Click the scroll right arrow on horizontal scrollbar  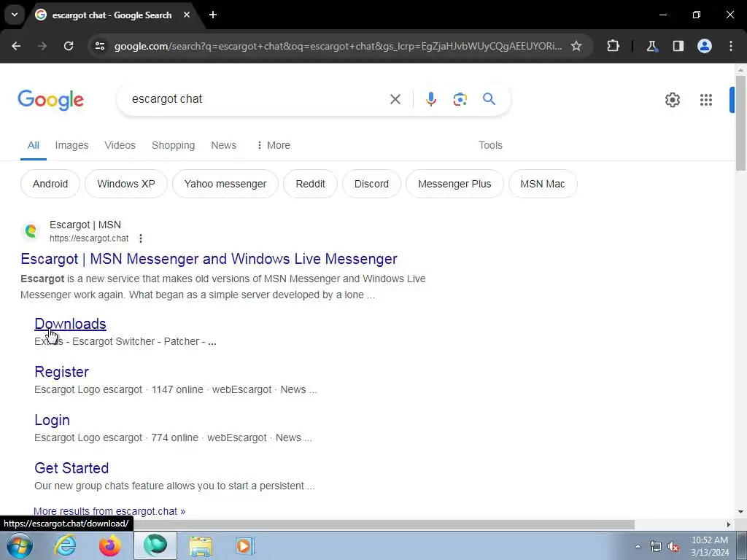coord(729,524)
